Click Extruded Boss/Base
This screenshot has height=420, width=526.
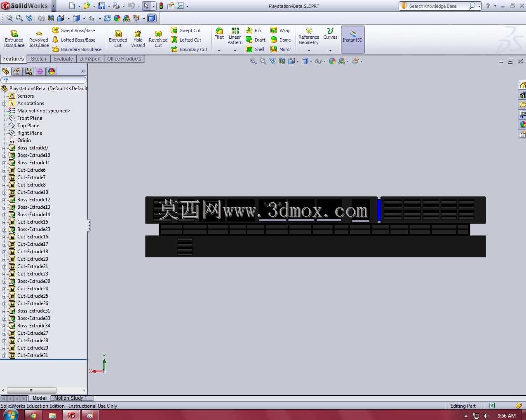tap(14, 39)
